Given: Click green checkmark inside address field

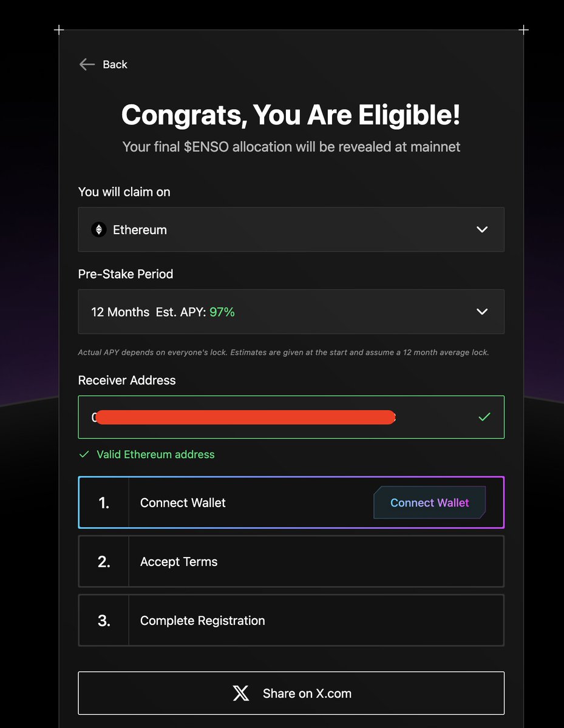Looking at the screenshot, I should click(x=484, y=417).
